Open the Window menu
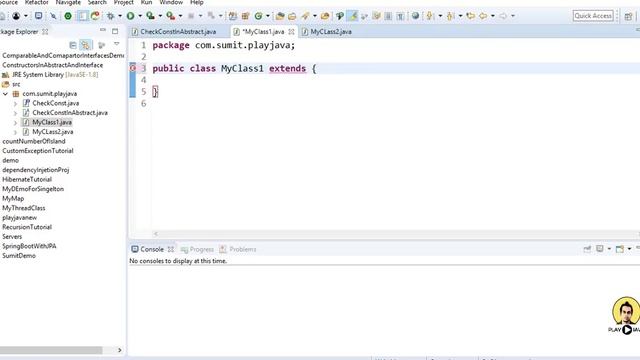The image size is (640, 360). [171, 2]
